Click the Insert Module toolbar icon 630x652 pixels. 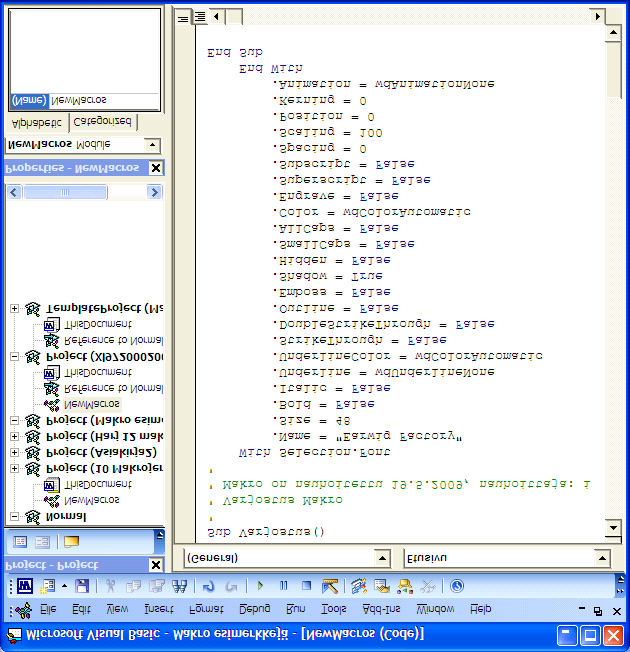[47, 586]
